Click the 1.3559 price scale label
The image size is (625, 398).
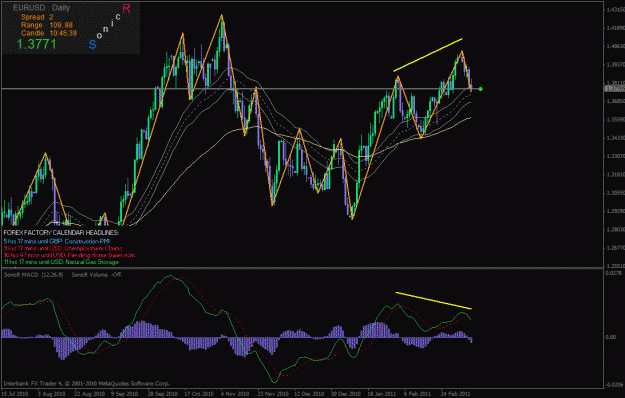coord(615,120)
